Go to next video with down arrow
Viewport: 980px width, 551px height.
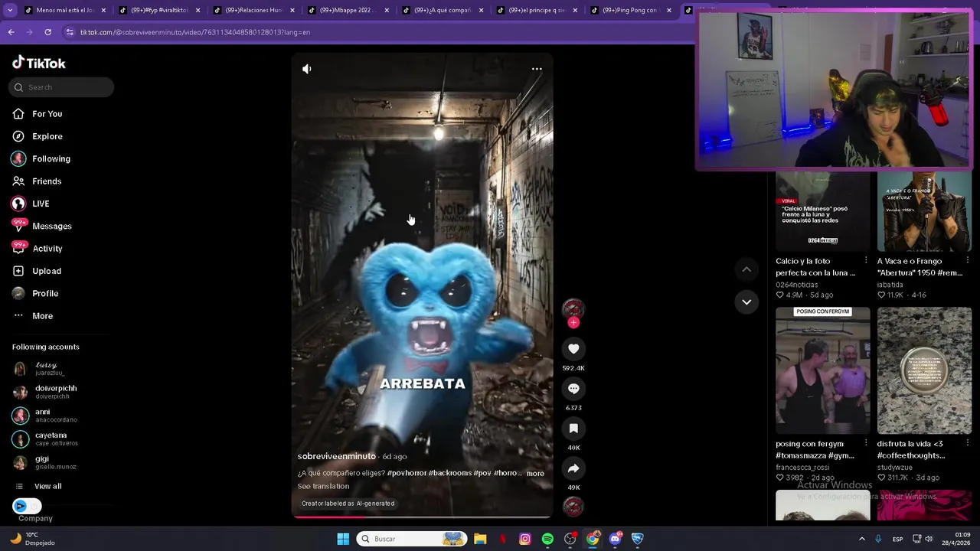(x=746, y=302)
